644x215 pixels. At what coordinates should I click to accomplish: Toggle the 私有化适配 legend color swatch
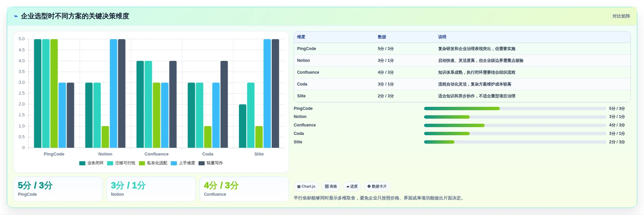(x=142, y=163)
